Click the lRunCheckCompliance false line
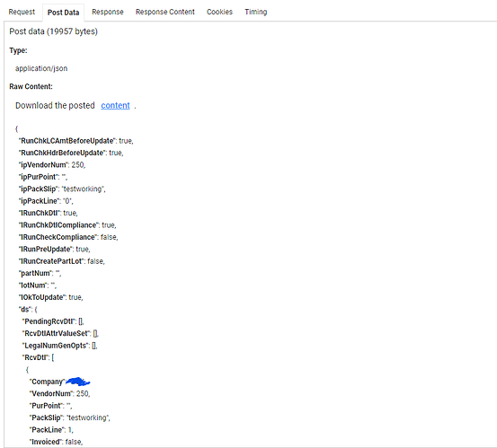The height and width of the screenshot is (448, 497). coord(68,237)
